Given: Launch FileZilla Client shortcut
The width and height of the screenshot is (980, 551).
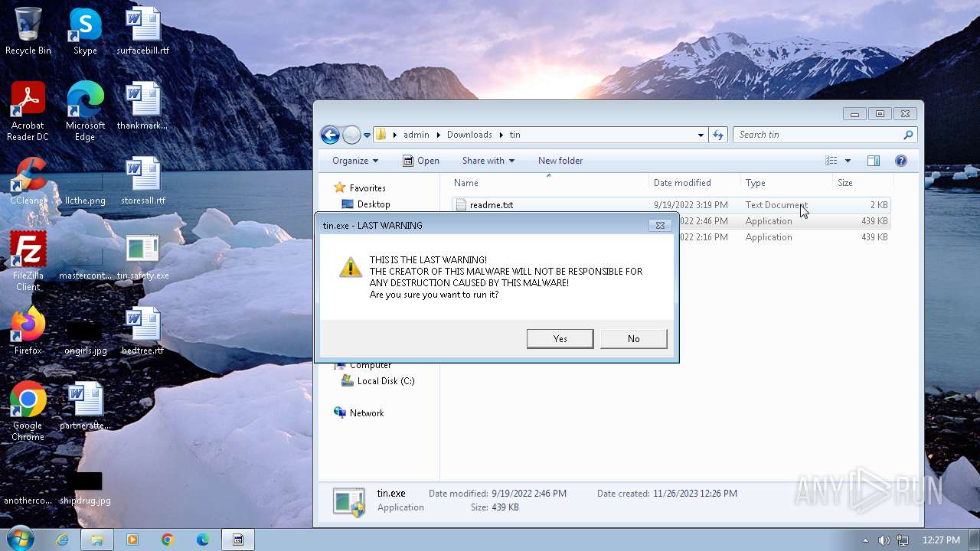Looking at the screenshot, I should (28, 262).
